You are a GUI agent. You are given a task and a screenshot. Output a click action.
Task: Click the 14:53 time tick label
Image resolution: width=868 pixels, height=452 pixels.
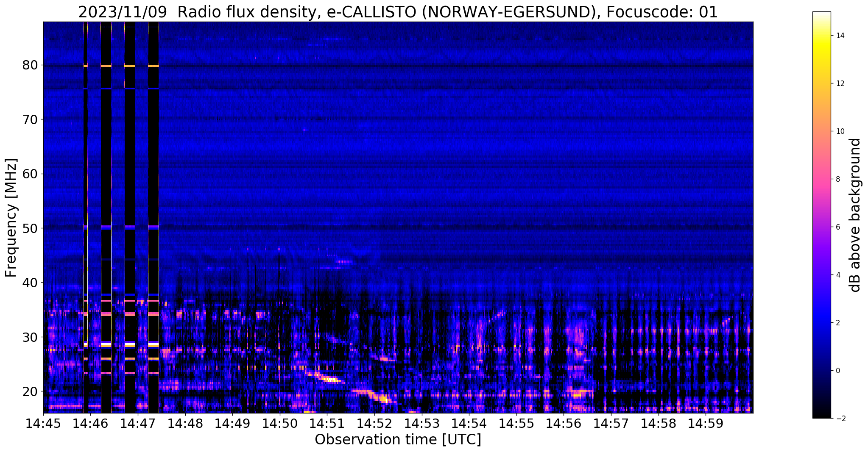(x=421, y=423)
